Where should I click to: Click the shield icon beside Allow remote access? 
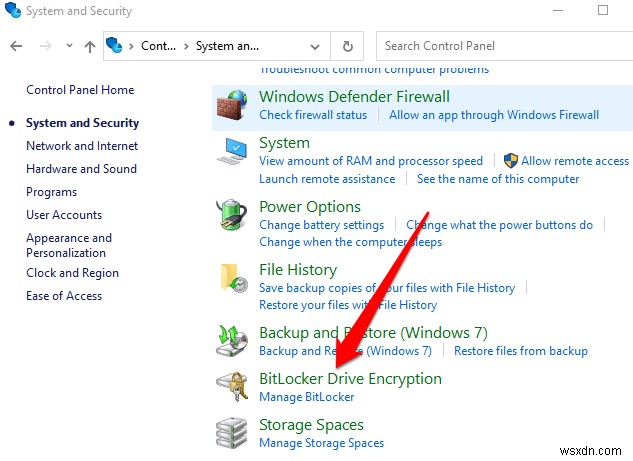[511, 161]
